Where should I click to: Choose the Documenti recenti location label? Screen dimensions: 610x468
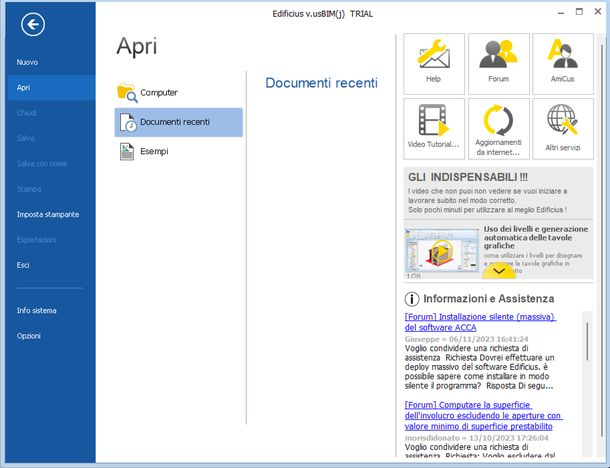click(x=175, y=122)
